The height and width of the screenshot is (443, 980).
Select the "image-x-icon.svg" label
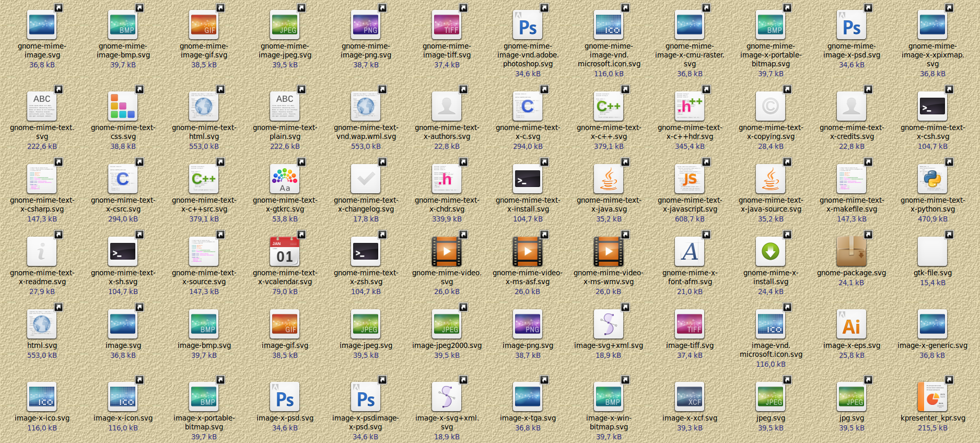click(123, 418)
